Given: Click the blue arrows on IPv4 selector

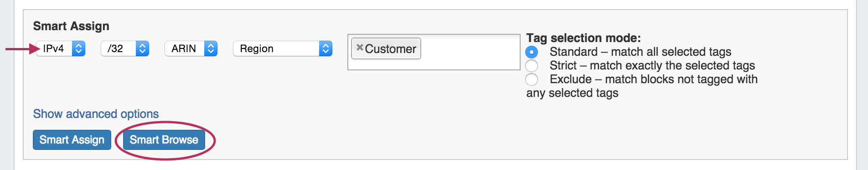Looking at the screenshot, I should 78,48.
